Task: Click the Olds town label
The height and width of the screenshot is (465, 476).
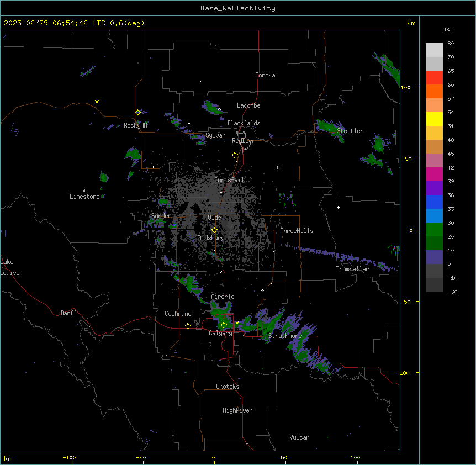Action: click(214, 218)
